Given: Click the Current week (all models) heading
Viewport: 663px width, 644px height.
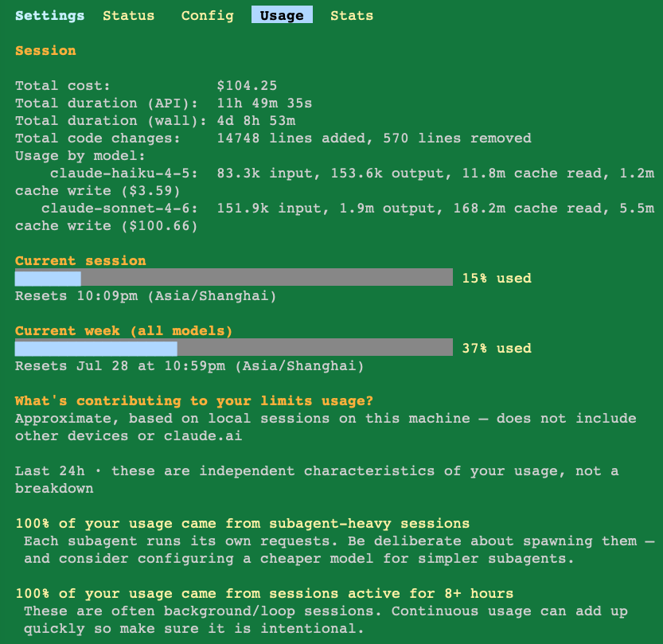Looking at the screenshot, I should [x=124, y=330].
